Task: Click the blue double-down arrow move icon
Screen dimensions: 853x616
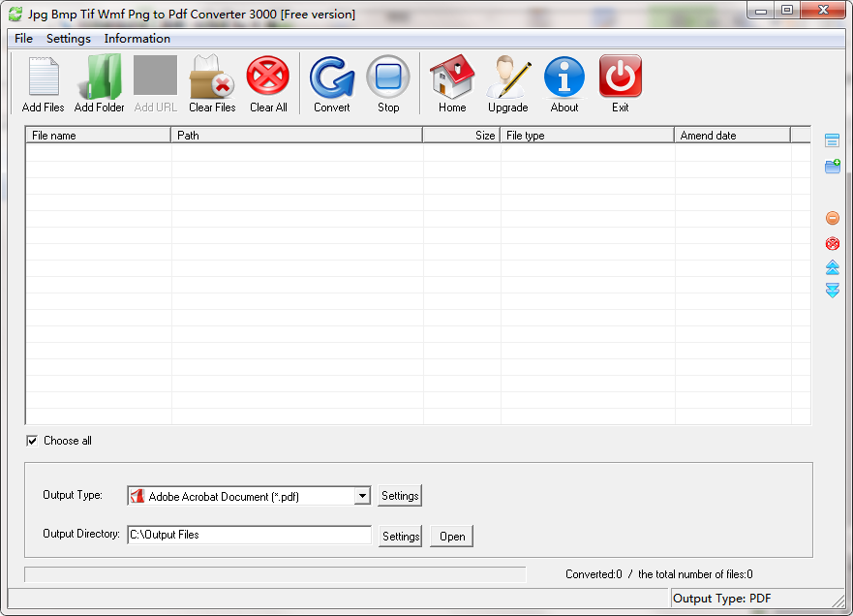Action: click(832, 291)
